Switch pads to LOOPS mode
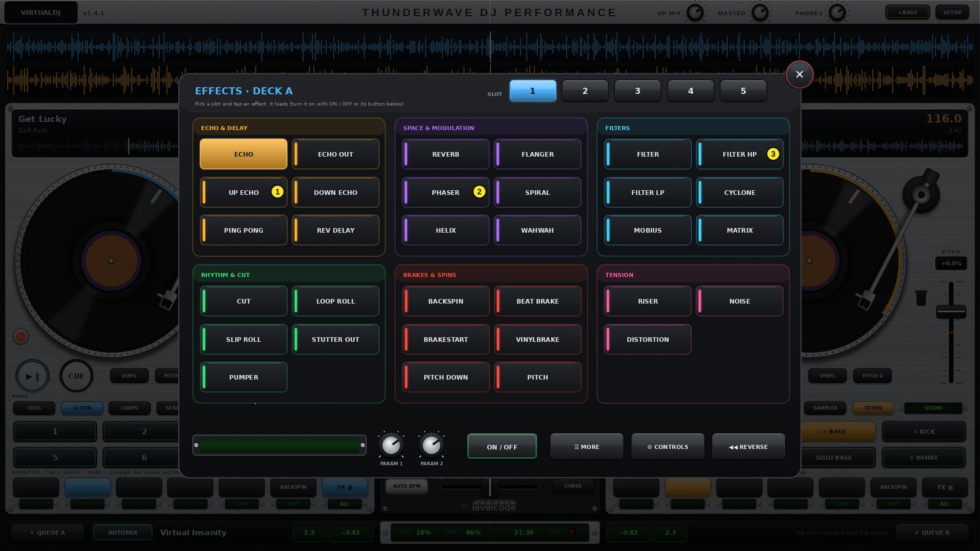This screenshot has width=980, height=551. [129, 408]
